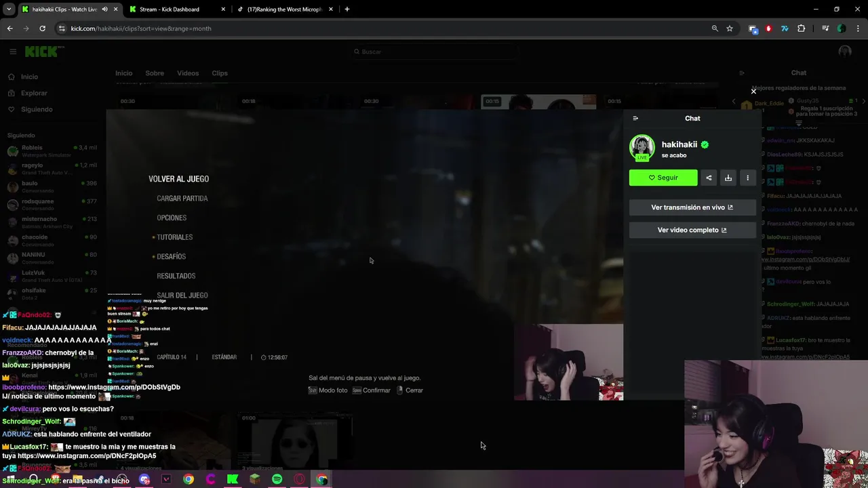Open followed channel rodsquaree

point(53,205)
